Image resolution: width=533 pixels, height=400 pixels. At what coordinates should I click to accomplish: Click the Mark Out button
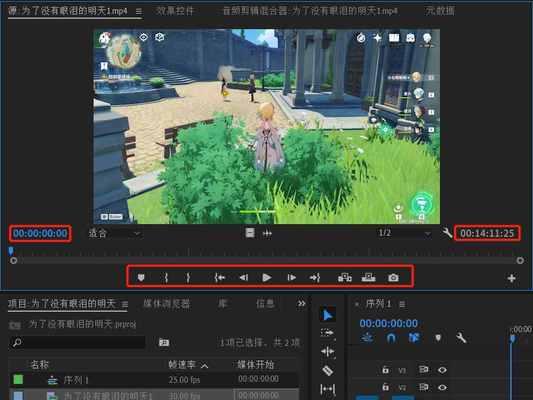(x=188, y=278)
